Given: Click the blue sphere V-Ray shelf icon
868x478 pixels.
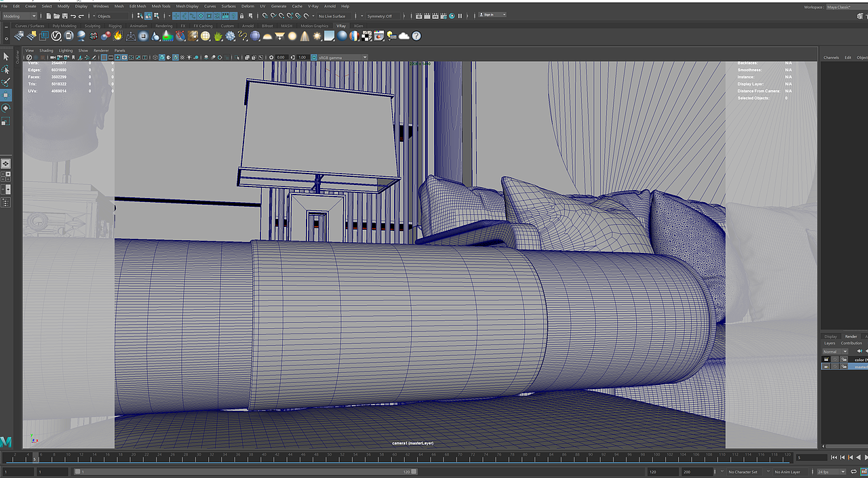Looking at the screenshot, I should pyautogui.click(x=342, y=35).
